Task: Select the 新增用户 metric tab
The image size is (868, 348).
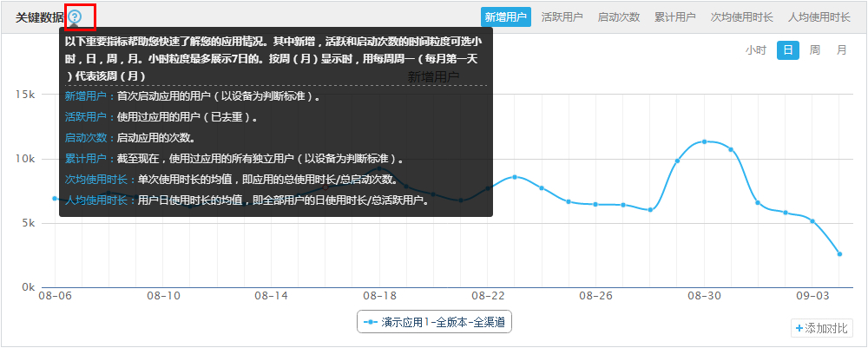Action: click(505, 17)
